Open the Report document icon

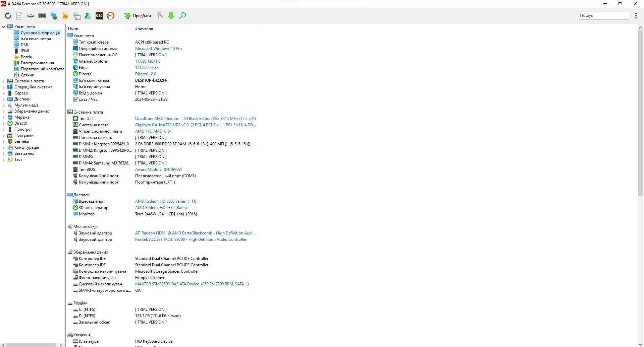(x=19, y=16)
